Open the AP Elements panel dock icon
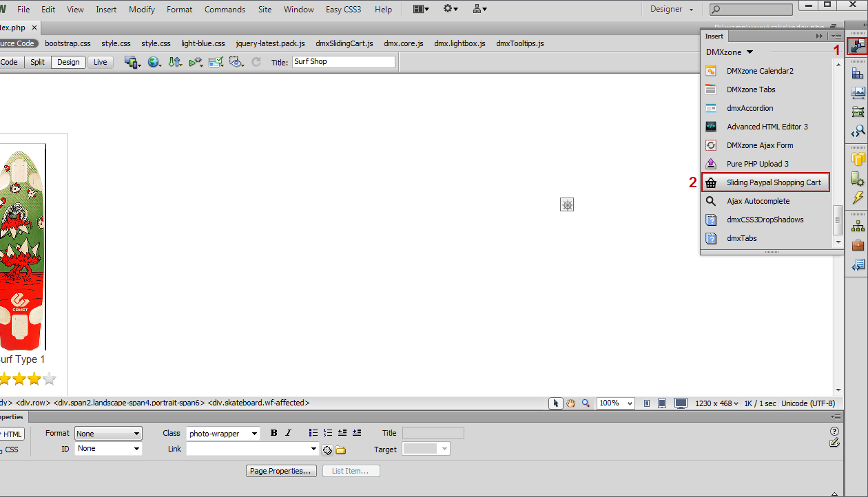This screenshot has width=868, height=497. [858, 112]
